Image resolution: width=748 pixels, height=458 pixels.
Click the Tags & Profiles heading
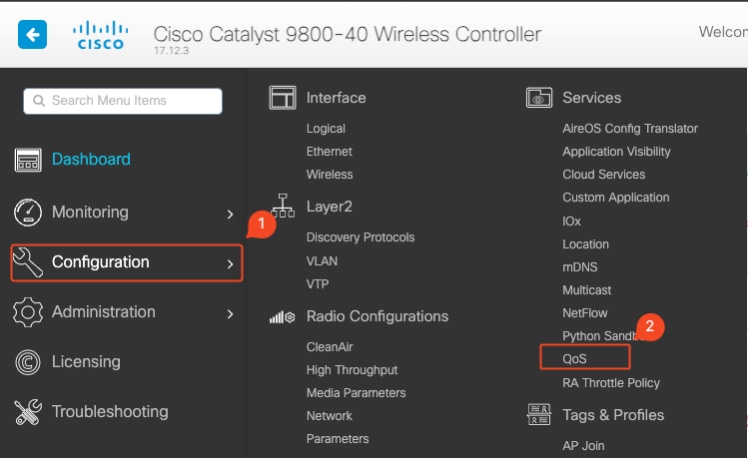click(x=613, y=415)
